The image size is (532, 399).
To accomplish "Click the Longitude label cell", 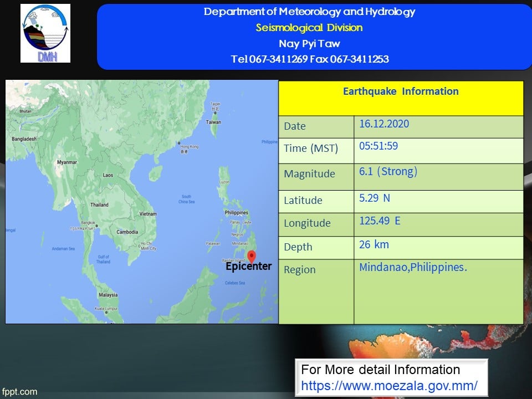I will point(316,224).
